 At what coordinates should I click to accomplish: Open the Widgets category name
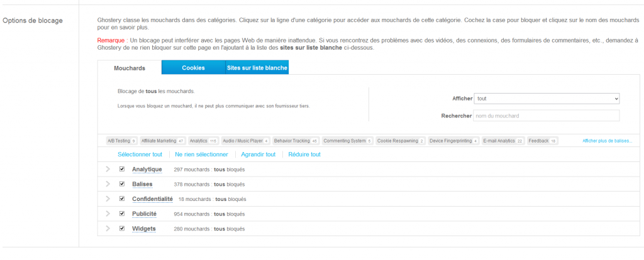pos(144,228)
